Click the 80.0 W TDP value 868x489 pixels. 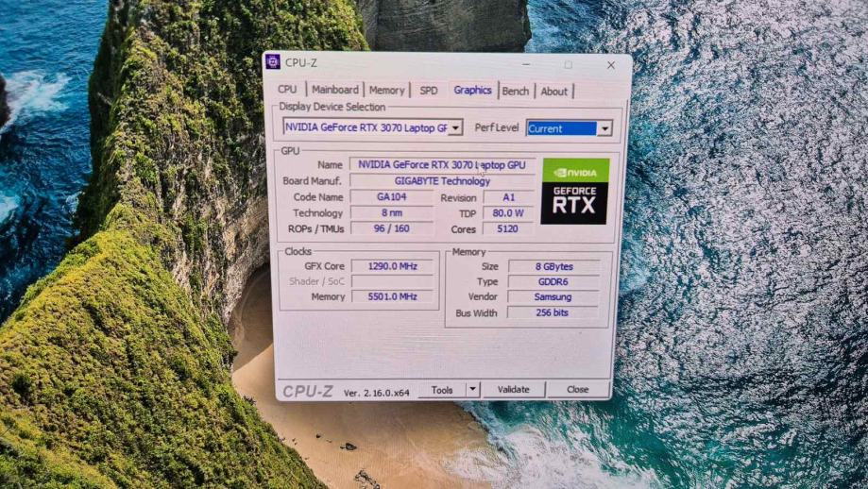coord(509,213)
